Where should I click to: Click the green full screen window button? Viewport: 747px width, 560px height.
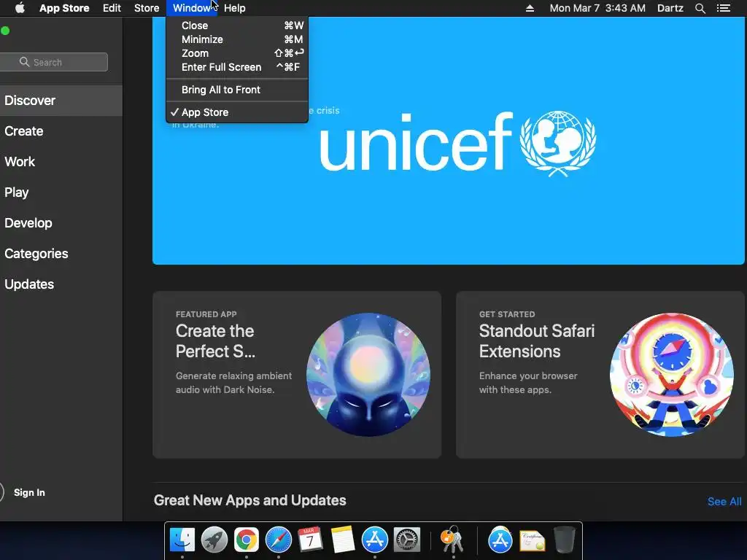5,31
